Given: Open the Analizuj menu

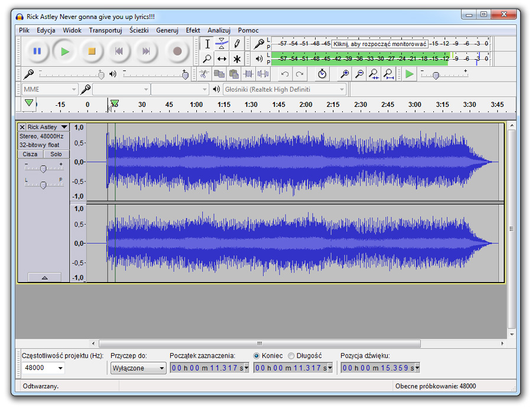Looking at the screenshot, I should pos(219,30).
